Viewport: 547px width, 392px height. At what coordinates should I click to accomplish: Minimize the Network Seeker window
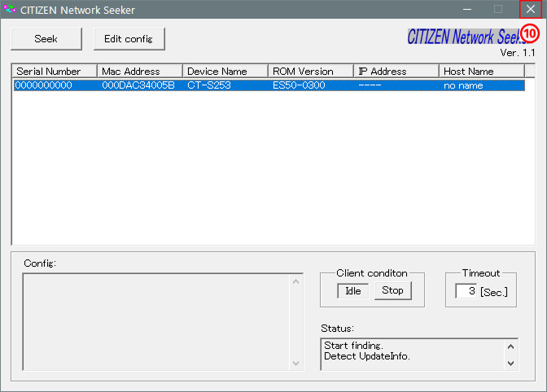point(467,10)
